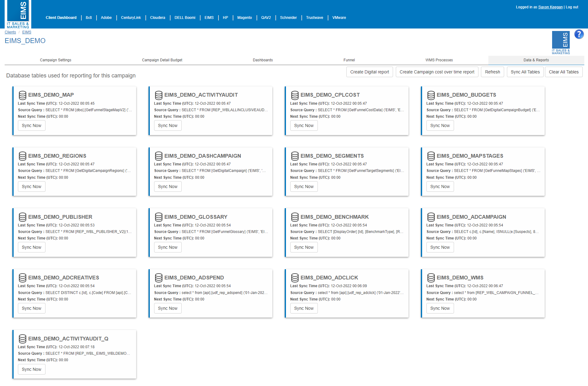Viewport: 588px width, 386px height.
Task: Click database icon for EIMS_DEMO_PUBLISHER
Action: (22, 217)
